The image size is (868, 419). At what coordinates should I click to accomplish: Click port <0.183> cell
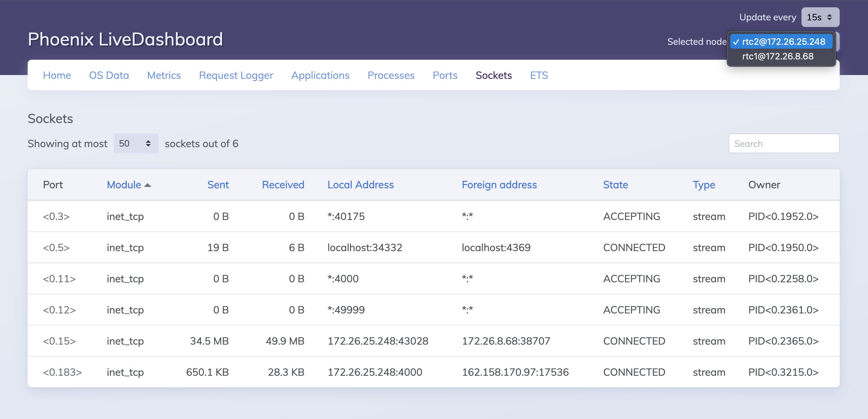(62, 372)
